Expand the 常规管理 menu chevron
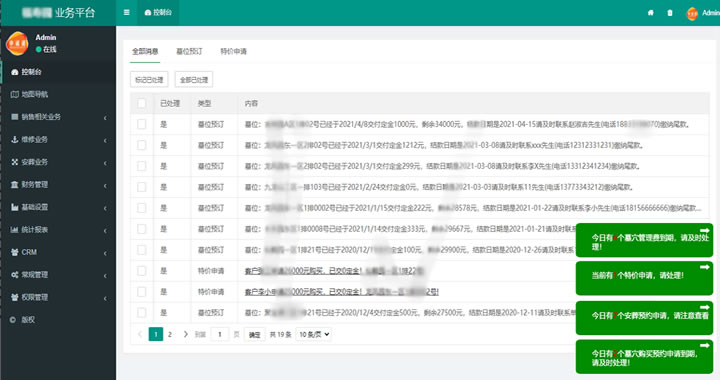 pyautogui.click(x=105, y=276)
